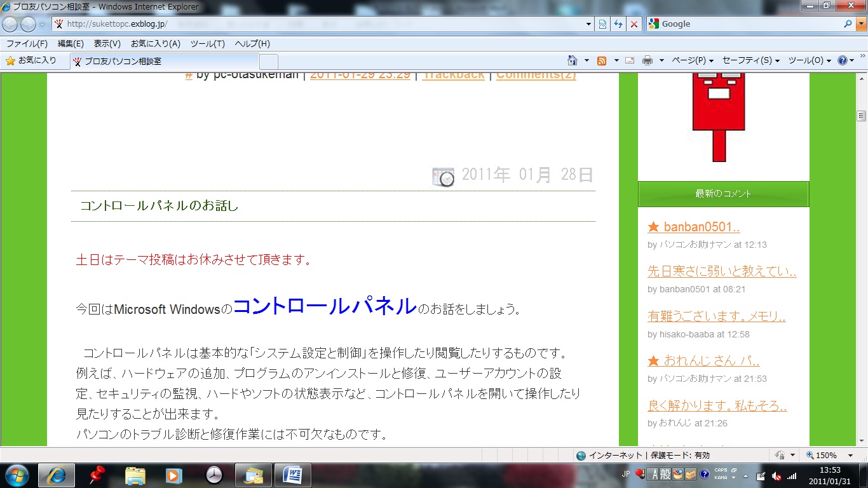This screenshot has width=868, height=488.
Task: Toggle IME conversion mode '般' button
Action: coord(665,474)
